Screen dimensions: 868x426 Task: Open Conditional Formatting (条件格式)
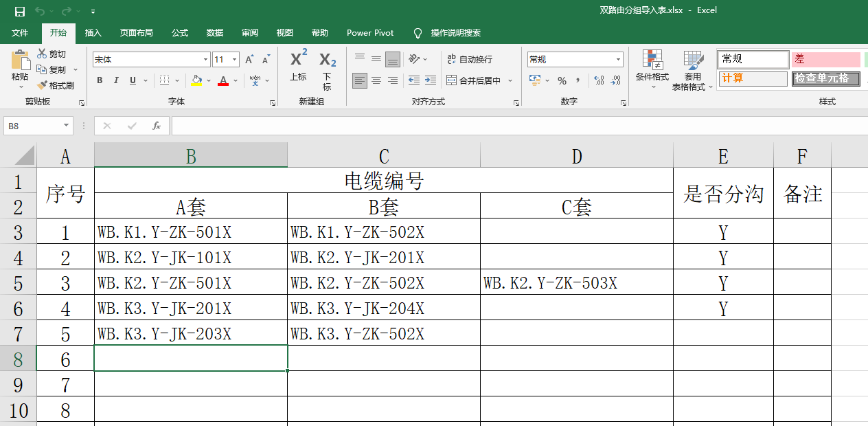coord(652,69)
